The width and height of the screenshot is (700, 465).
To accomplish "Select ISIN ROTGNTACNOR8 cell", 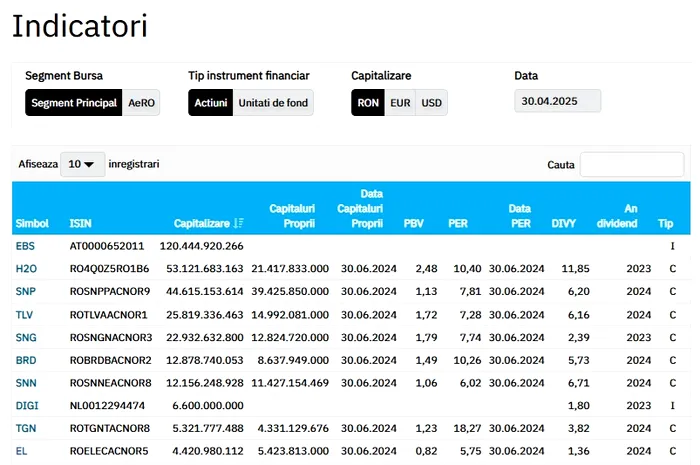I will [110, 428].
